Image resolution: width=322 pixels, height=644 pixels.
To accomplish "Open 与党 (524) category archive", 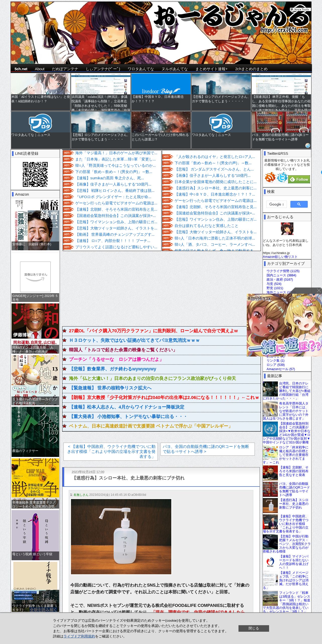I will [x=274, y=284].
